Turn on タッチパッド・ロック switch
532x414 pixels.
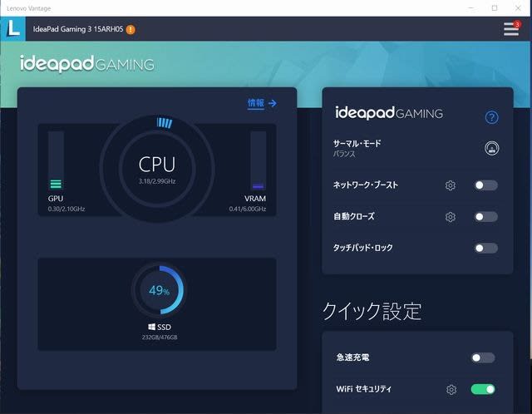coord(485,248)
